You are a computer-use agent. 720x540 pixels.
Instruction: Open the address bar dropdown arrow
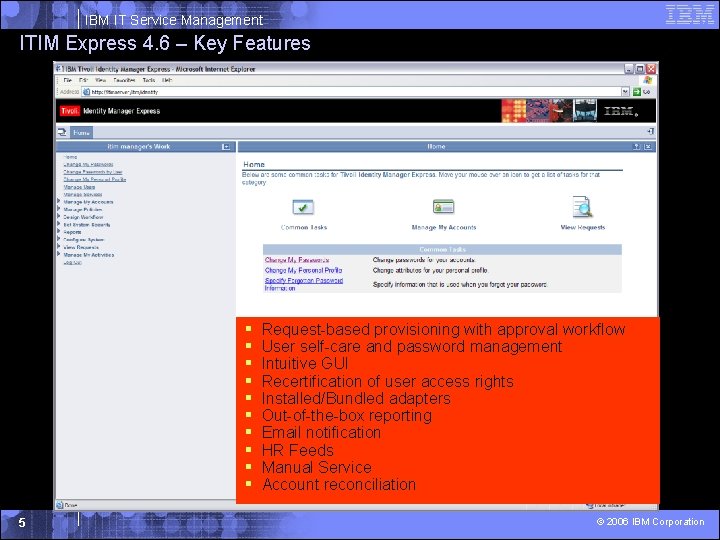click(625, 92)
